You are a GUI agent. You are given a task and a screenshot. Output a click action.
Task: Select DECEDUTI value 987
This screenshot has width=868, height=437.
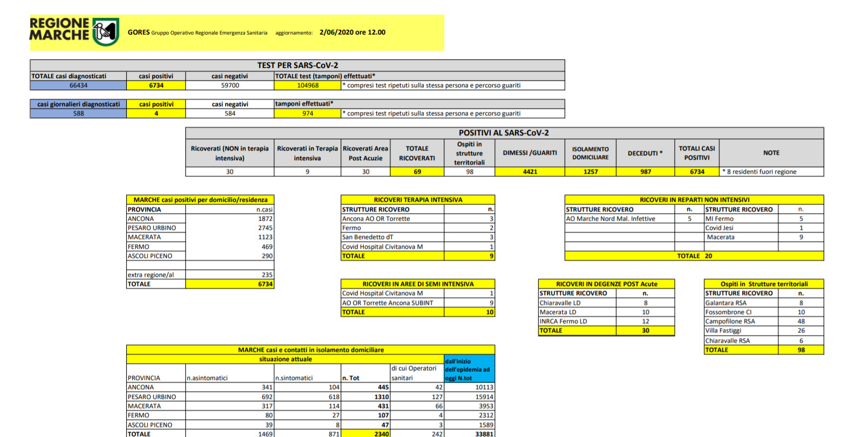point(646,172)
